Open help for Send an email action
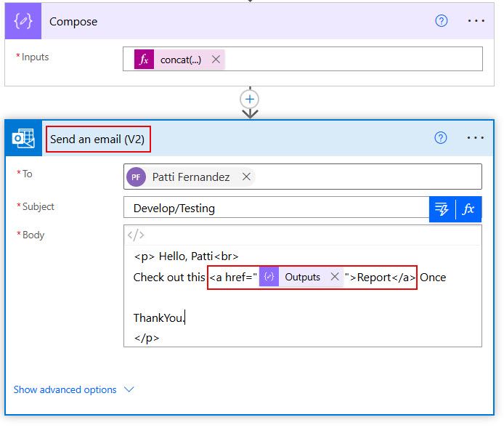 [x=440, y=138]
